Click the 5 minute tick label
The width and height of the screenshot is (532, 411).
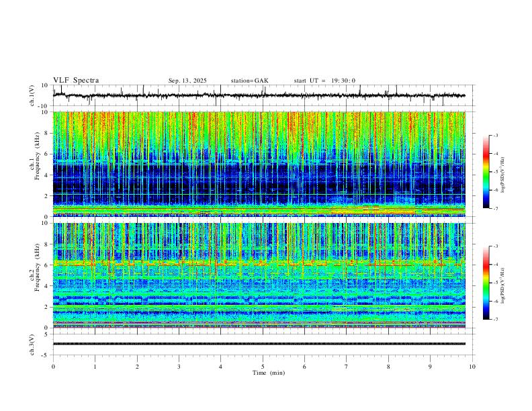click(x=263, y=367)
